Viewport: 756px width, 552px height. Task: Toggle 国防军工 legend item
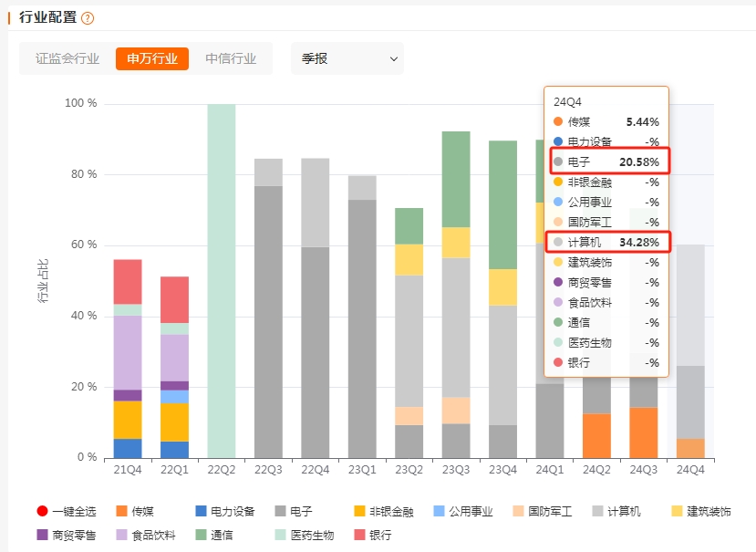[543, 511]
